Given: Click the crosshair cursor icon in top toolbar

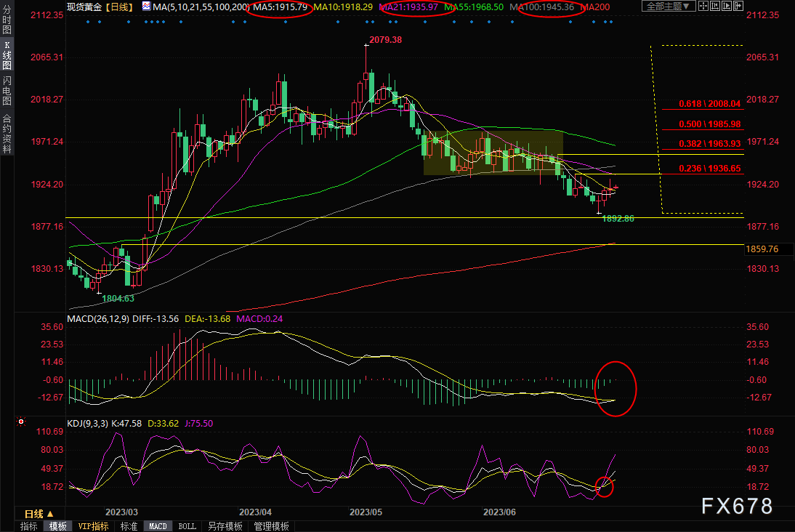Looking at the screenshot, I should (703, 6).
